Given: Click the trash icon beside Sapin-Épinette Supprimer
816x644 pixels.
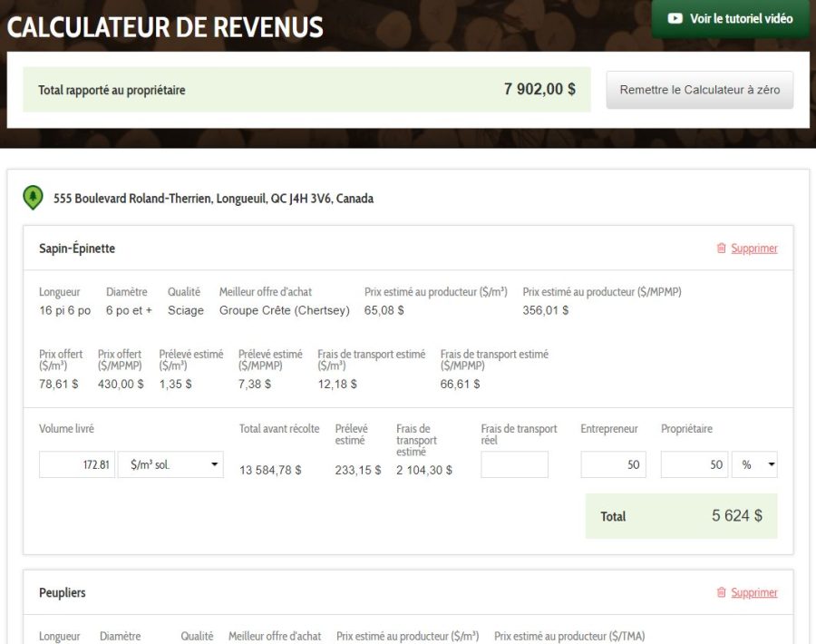Looking at the screenshot, I should point(721,249).
